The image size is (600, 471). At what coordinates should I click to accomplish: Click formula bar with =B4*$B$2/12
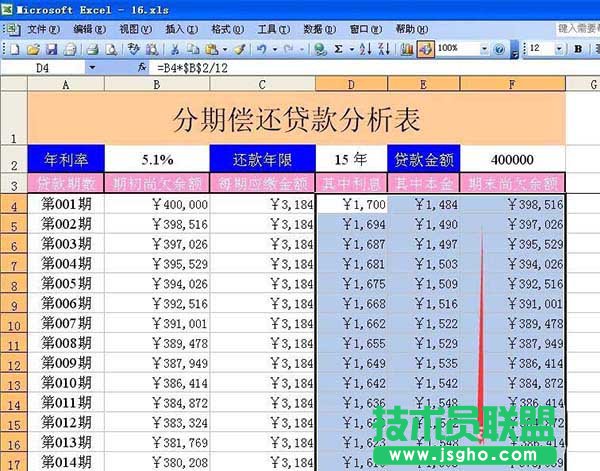point(375,68)
